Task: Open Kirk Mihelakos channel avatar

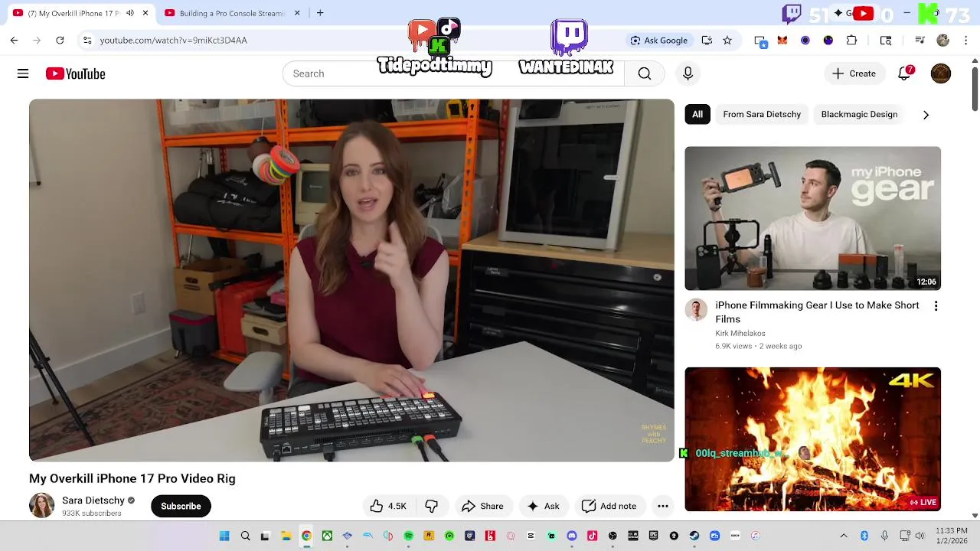Action: [x=696, y=310]
